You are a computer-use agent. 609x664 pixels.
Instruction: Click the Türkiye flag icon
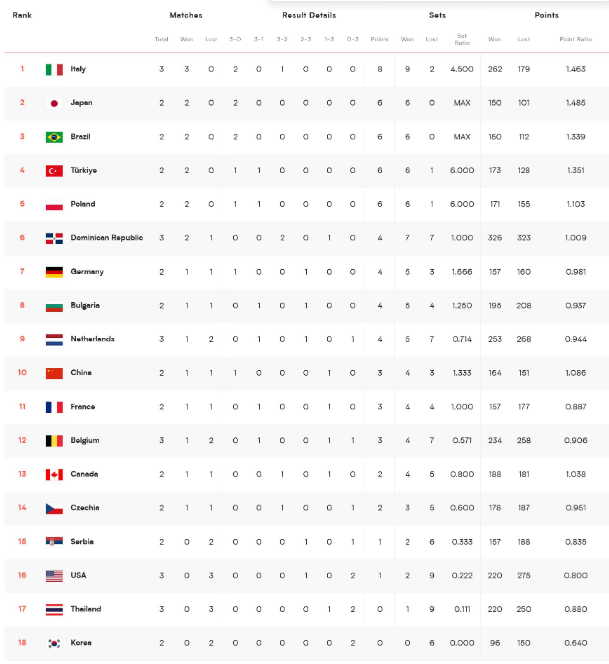tap(54, 171)
